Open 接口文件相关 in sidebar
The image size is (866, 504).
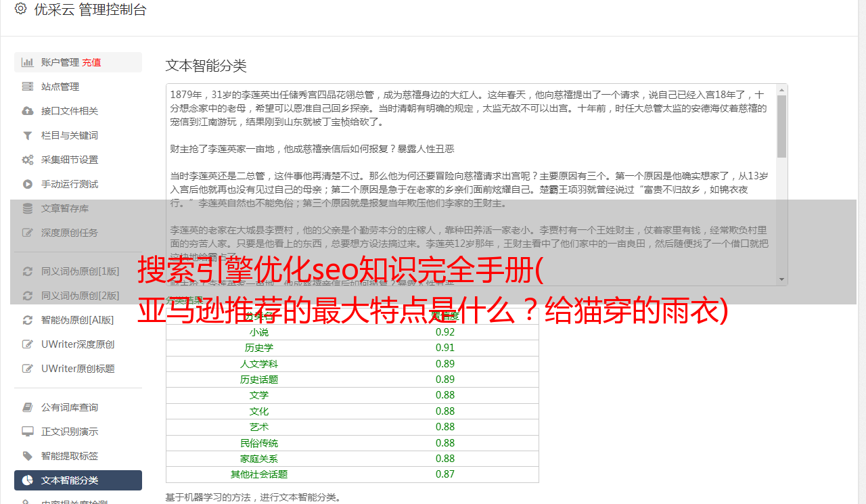[78, 111]
